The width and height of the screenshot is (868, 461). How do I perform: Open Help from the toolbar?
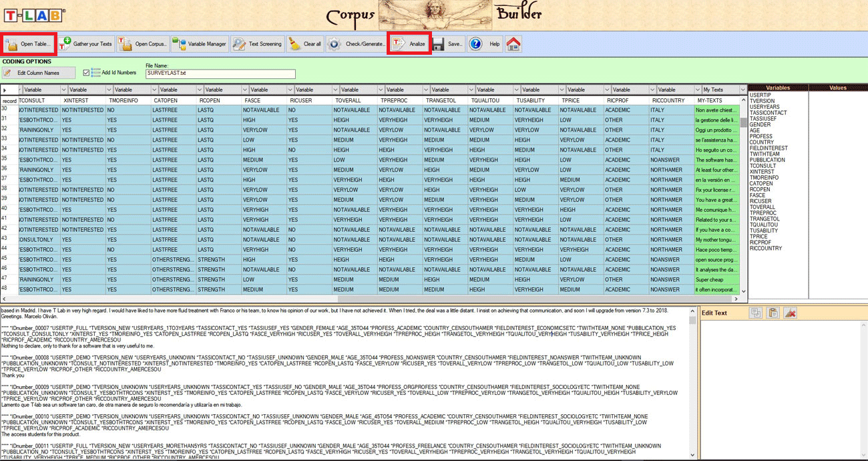click(485, 44)
